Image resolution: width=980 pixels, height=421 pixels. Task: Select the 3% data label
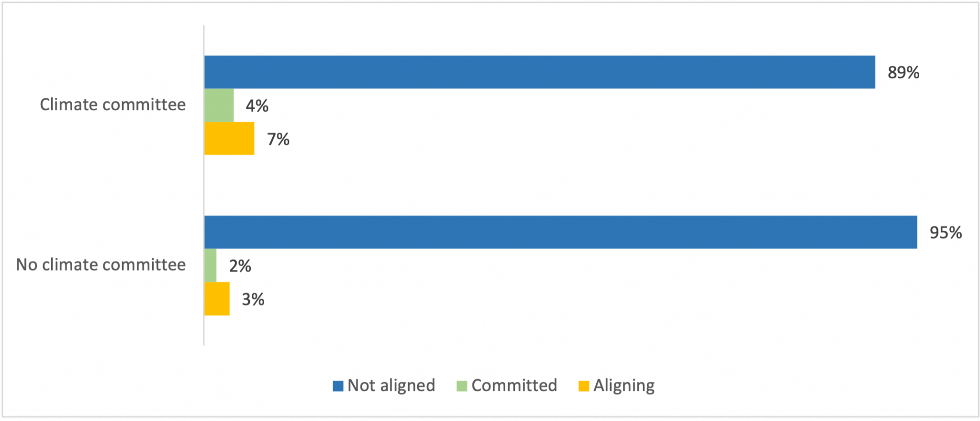click(x=253, y=299)
